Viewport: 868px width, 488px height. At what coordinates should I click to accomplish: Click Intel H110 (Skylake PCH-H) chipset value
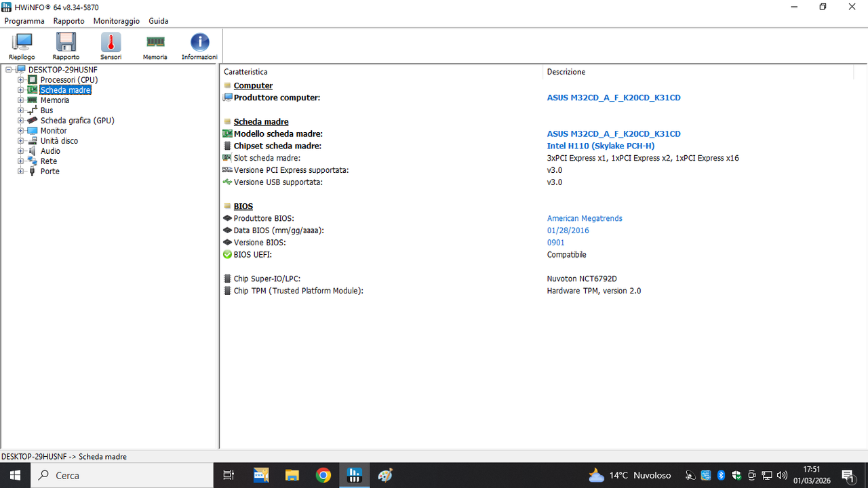pos(601,146)
